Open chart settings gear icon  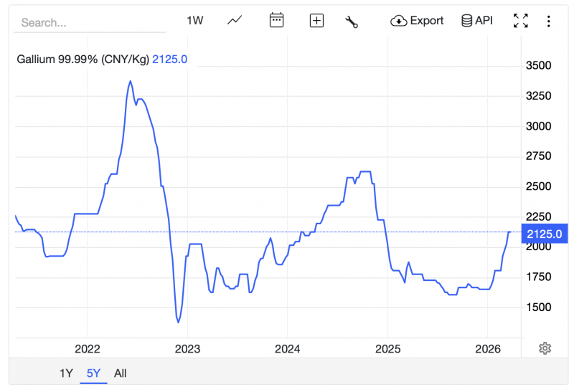click(x=545, y=348)
